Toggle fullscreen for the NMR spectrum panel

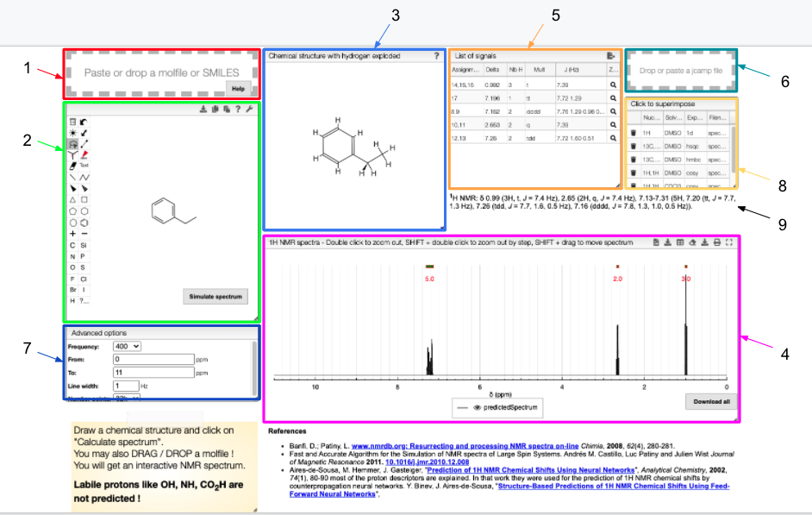tap(729, 242)
